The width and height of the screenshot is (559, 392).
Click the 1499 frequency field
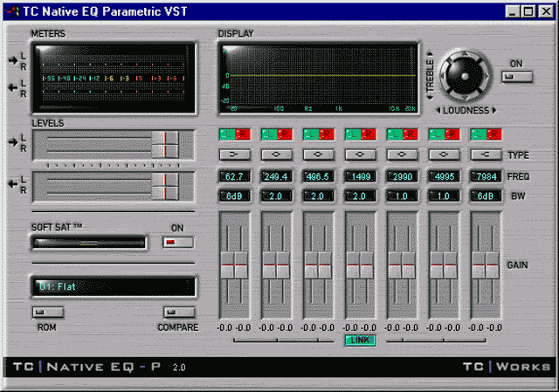[x=360, y=176]
